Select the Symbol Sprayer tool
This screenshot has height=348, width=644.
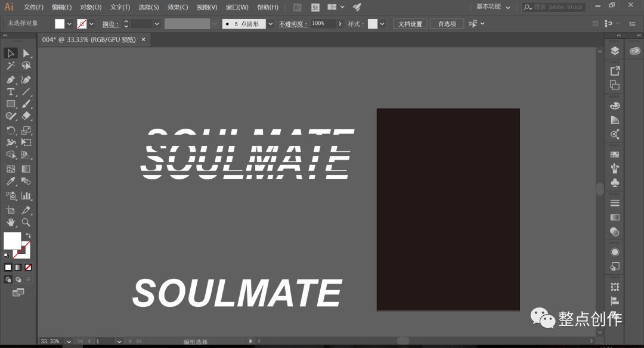coord(11,195)
